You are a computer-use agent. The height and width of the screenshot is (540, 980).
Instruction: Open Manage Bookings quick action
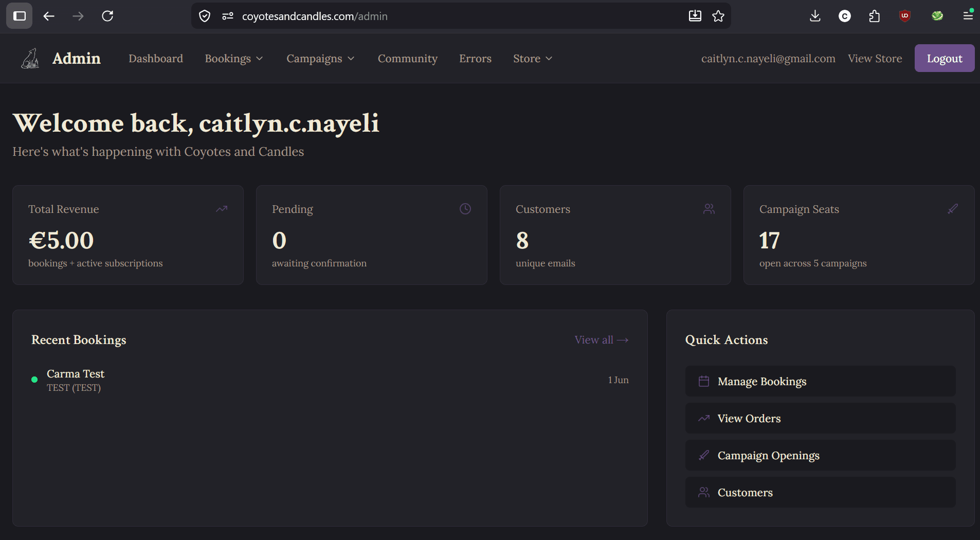tap(820, 381)
